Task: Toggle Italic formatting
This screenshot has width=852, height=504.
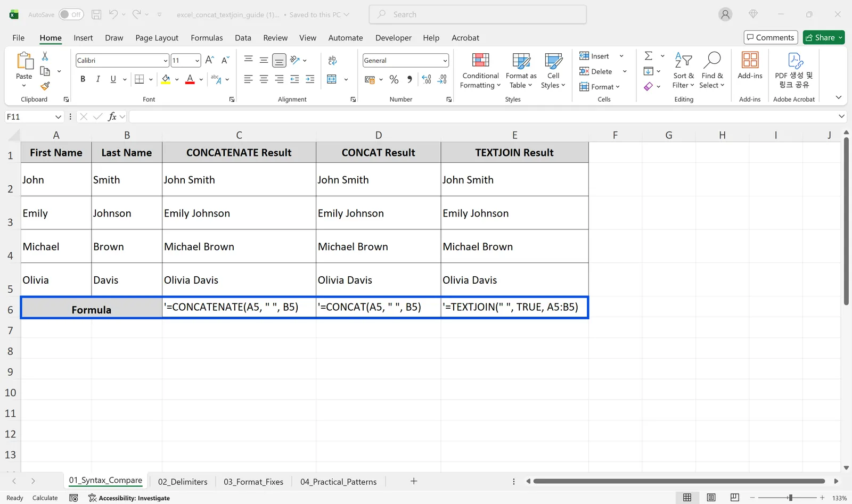Action: coord(98,79)
